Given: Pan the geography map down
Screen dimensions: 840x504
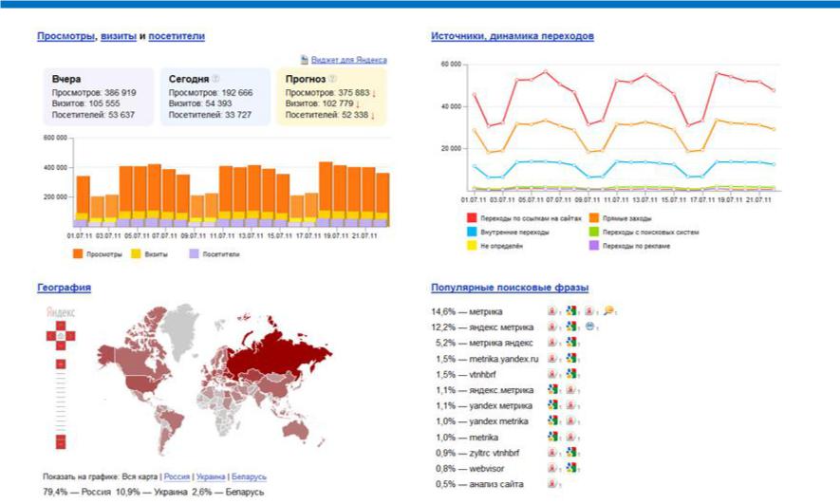Looking at the screenshot, I should point(61,345).
